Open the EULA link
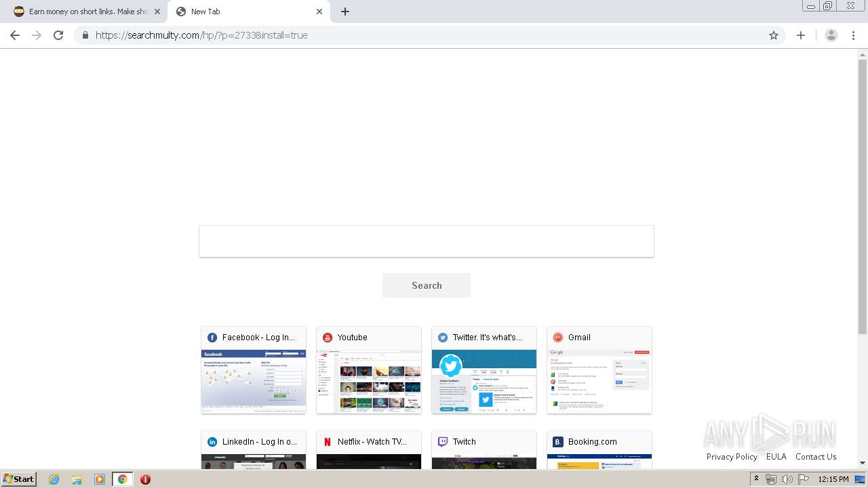 tap(776, 457)
